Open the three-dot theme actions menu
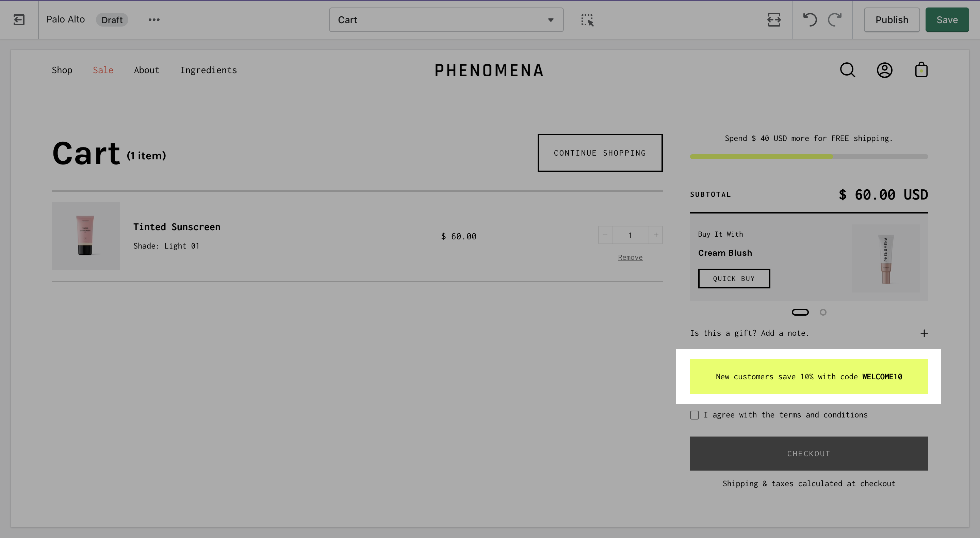Screen dimensions: 980x538 [154, 20]
